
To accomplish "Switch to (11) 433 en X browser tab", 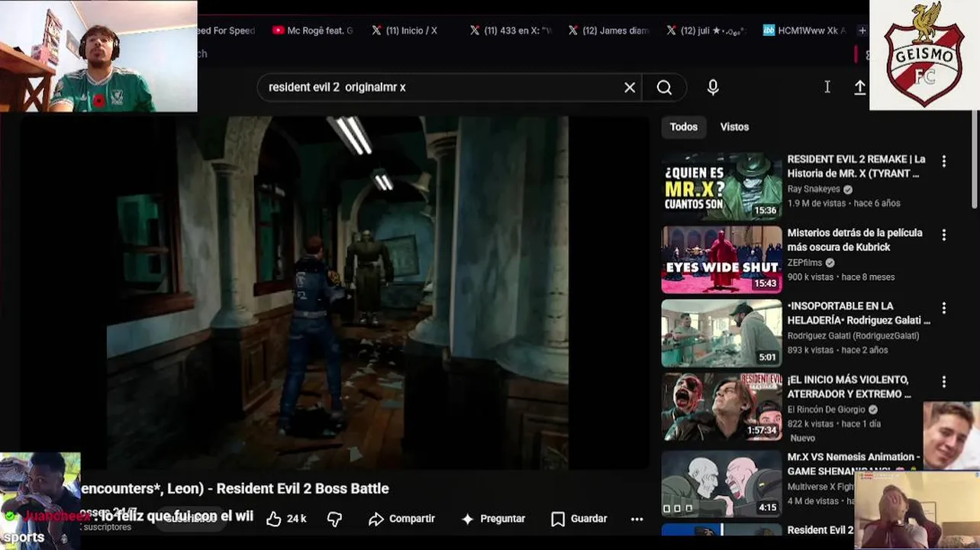I will 511,31.
